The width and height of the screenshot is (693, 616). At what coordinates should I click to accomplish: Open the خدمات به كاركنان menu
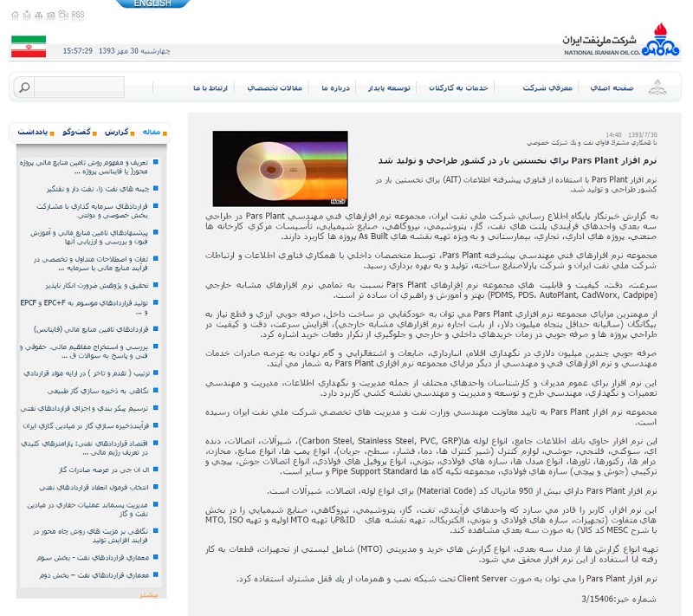tap(458, 88)
